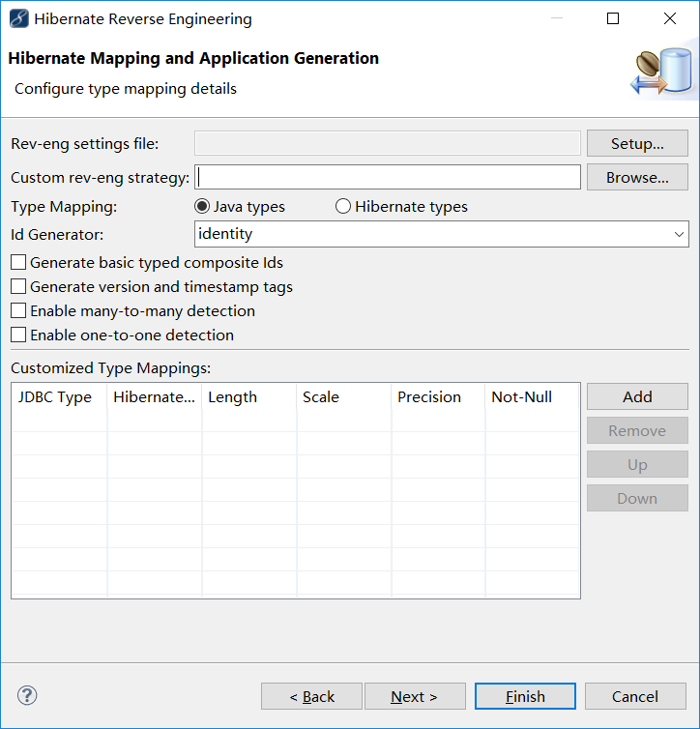Click the Remove mapping button
This screenshot has width=700, height=729.
coord(637,430)
